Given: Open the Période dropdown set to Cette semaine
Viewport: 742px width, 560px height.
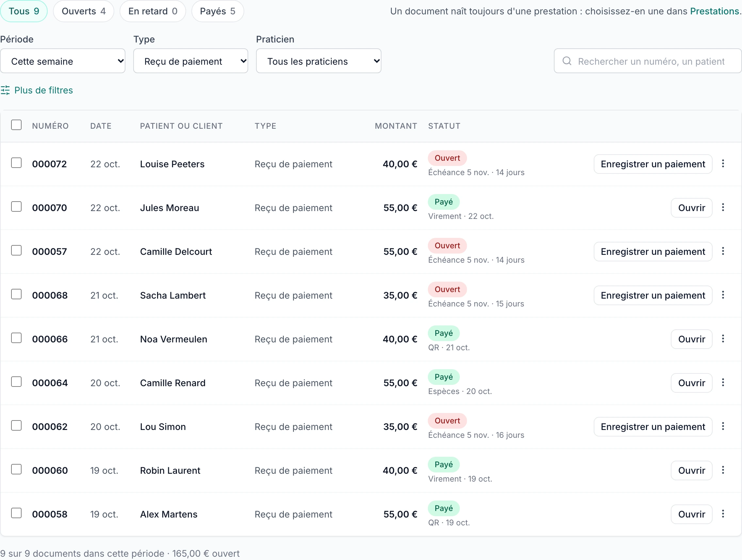Looking at the screenshot, I should pyautogui.click(x=63, y=61).
